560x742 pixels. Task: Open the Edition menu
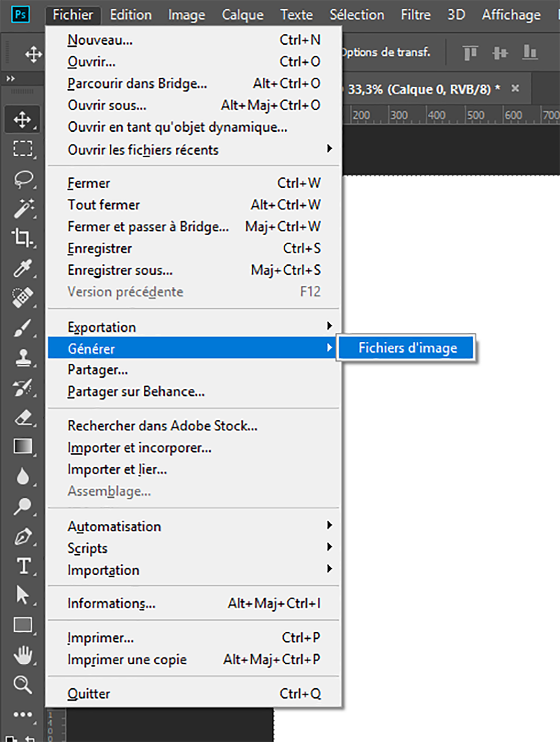coord(130,14)
